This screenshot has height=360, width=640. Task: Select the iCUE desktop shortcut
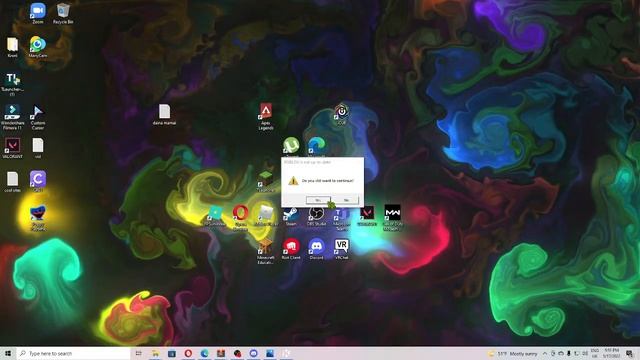click(x=341, y=114)
